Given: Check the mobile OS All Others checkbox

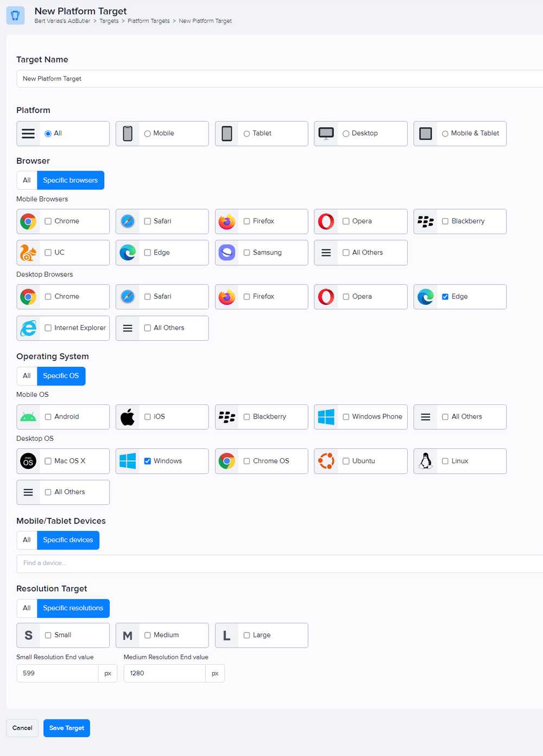Looking at the screenshot, I should 445,417.
